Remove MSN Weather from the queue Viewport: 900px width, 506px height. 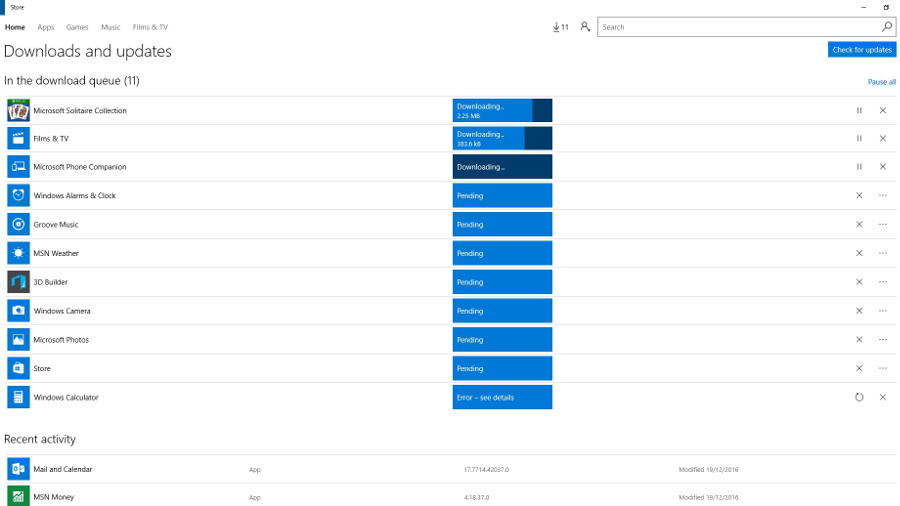859,253
